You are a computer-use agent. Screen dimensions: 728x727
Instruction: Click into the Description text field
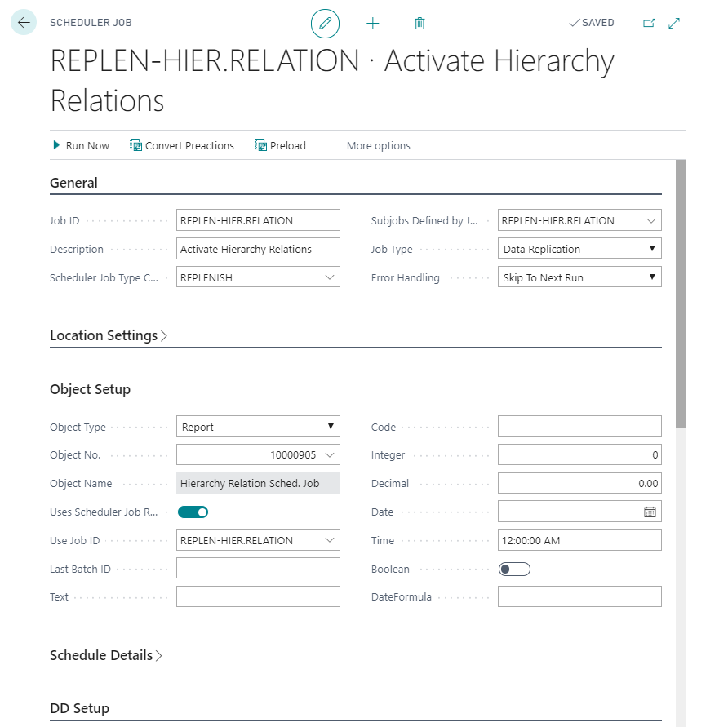[x=258, y=249]
